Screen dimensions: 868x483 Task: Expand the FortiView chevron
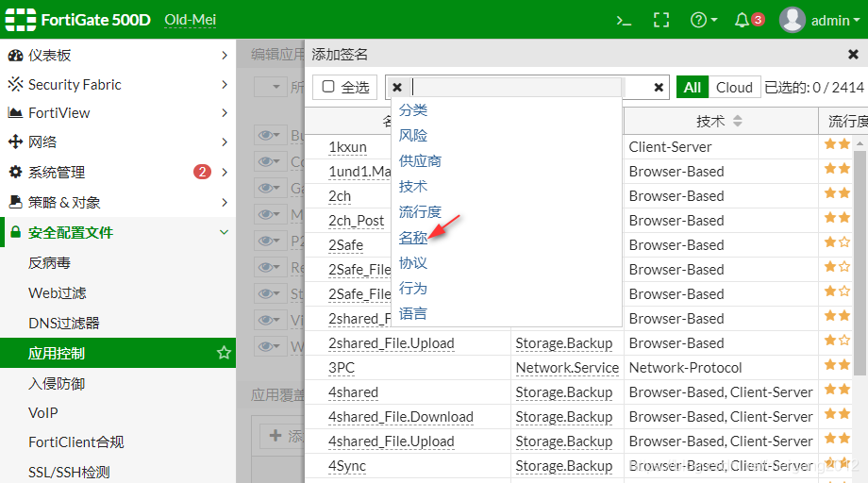225,113
